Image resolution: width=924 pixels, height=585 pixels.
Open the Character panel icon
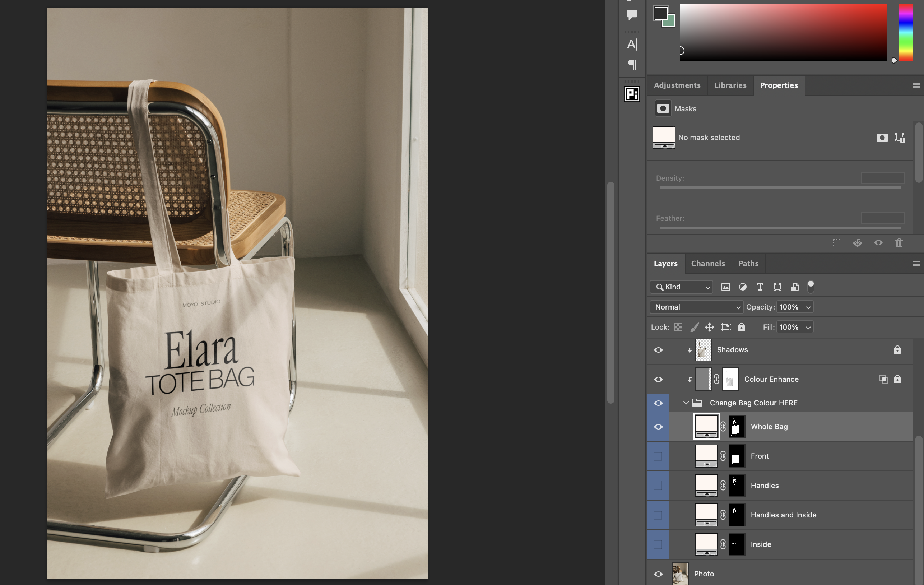point(632,45)
